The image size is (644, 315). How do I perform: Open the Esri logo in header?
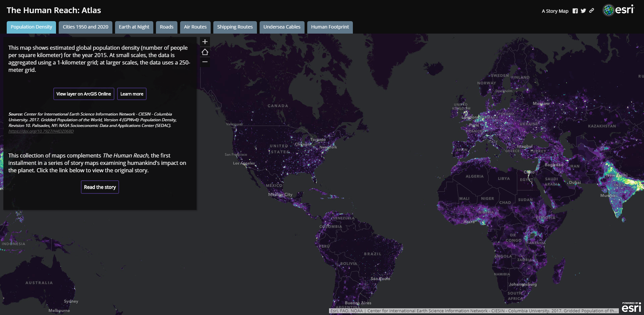click(x=619, y=10)
